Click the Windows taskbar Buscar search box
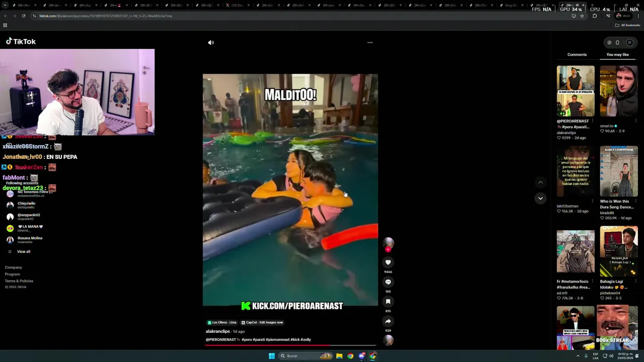644x362 pixels. pyautogui.click(x=306, y=356)
